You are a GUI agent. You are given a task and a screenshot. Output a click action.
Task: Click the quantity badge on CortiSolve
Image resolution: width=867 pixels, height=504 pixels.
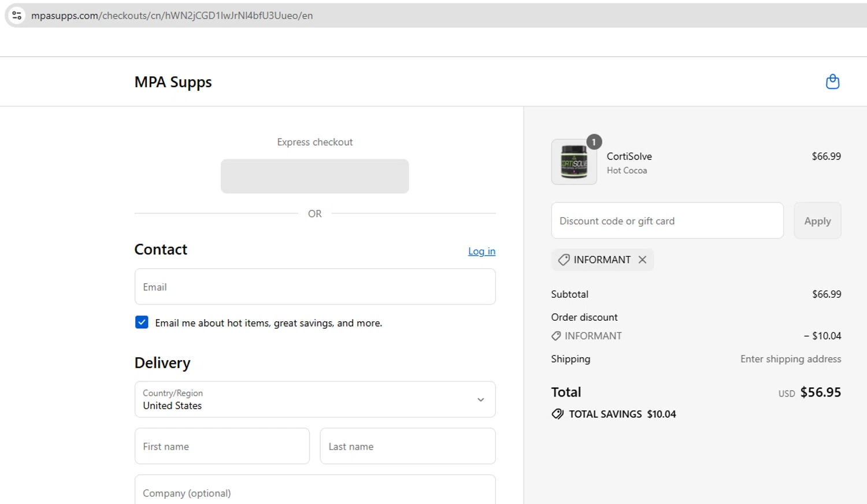(594, 142)
